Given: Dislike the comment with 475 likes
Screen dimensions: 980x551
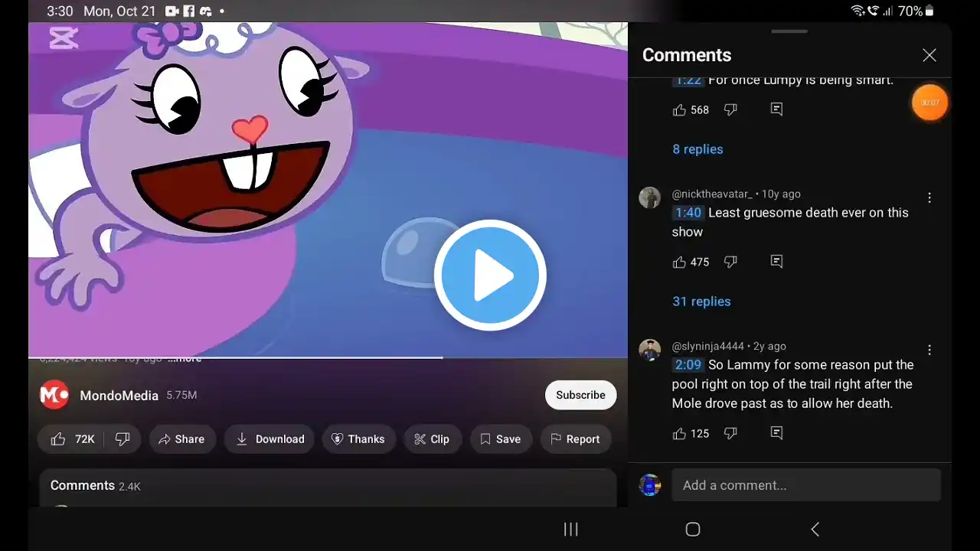Looking at the screenshot, I should (730, 262).
